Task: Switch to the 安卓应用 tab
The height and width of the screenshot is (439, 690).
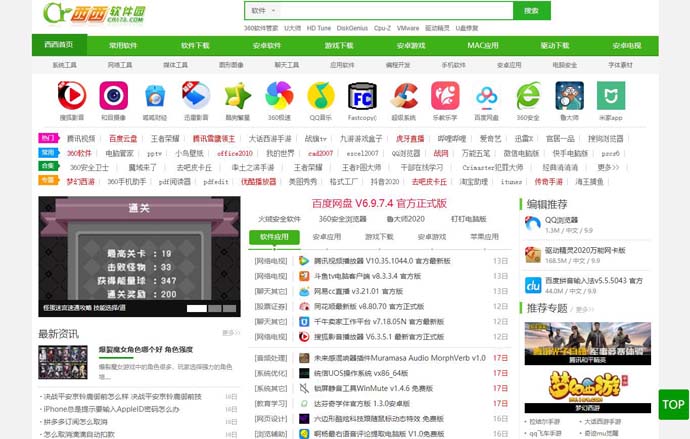Action: click(327, 237)
